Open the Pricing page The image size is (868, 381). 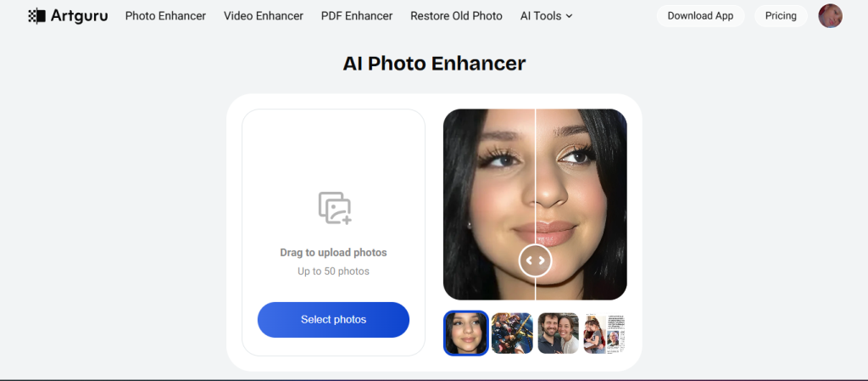[781, 16]
